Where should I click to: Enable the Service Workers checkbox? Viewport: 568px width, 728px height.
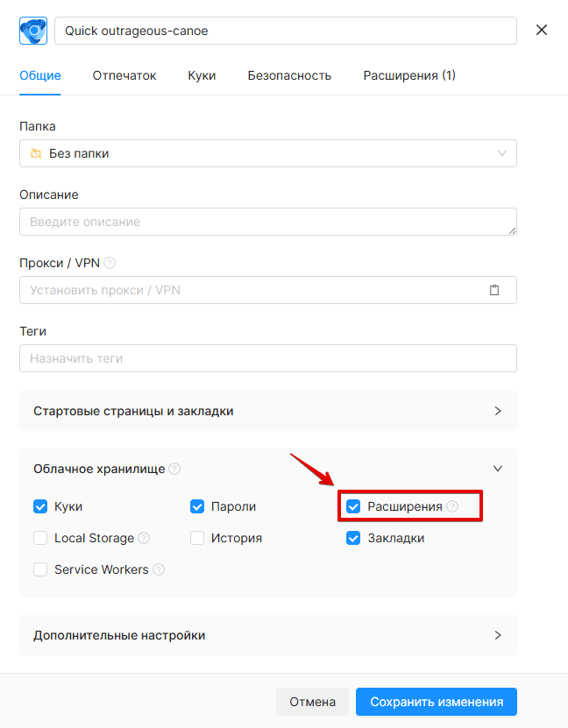40,569
